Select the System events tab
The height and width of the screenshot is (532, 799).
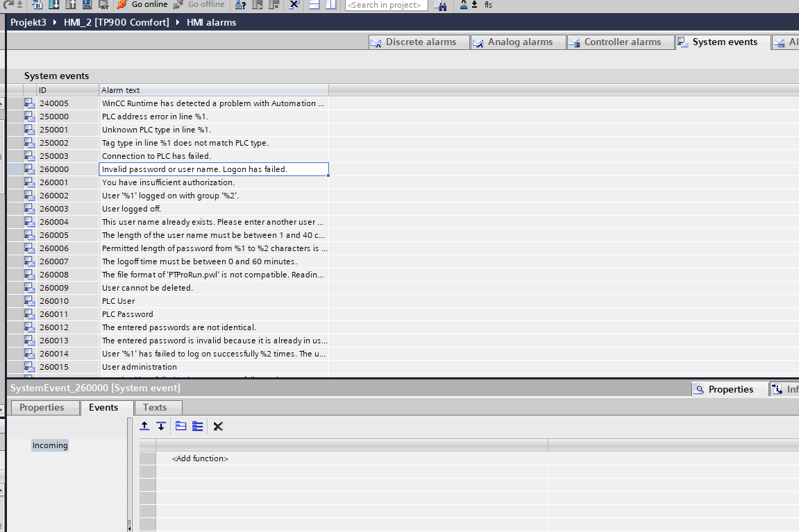click(x=723, y=42)
